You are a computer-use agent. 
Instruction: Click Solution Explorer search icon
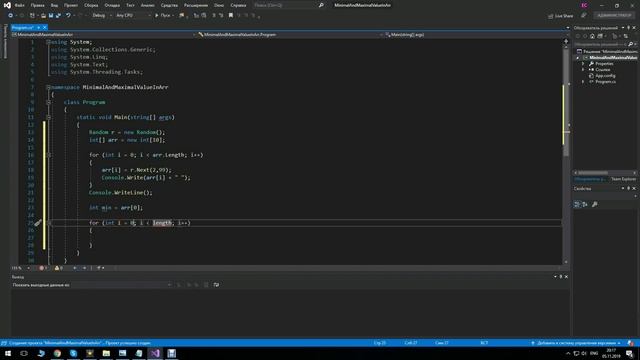click(x=630, y=44)
